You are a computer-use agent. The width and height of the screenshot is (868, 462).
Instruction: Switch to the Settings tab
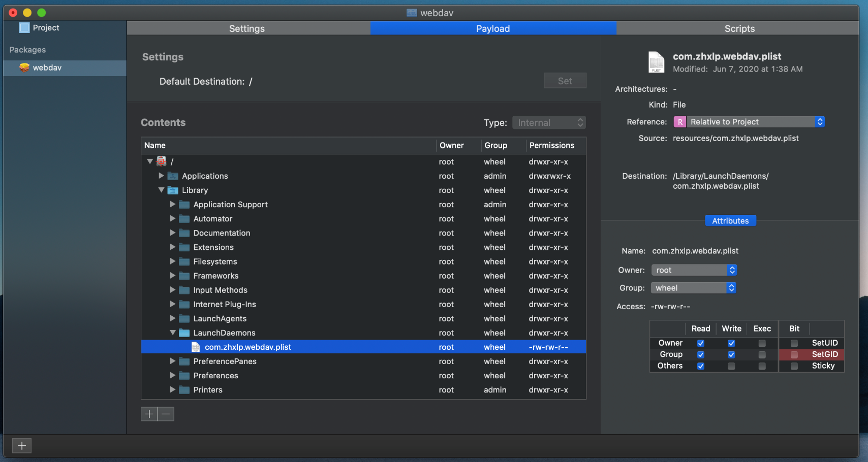(249, 28)
